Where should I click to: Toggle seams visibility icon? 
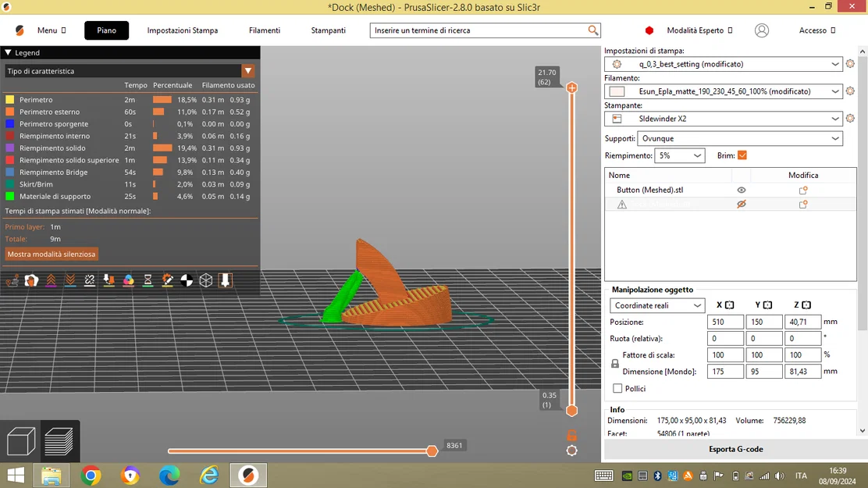click(90, 281)
